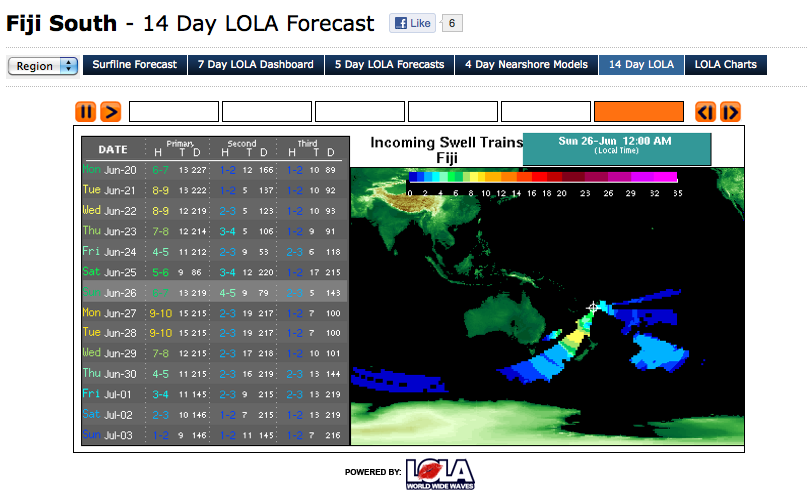Image resolution: width=807 pixels, height=500 pixels.
Task: Select the fourth timeline frame box
Action: 453,112
